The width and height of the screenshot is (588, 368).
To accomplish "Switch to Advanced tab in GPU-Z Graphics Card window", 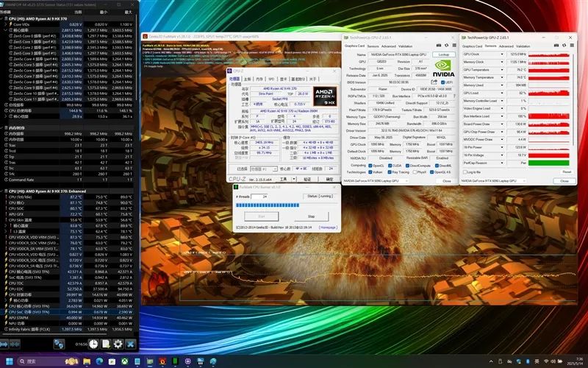I will (389, 46).
